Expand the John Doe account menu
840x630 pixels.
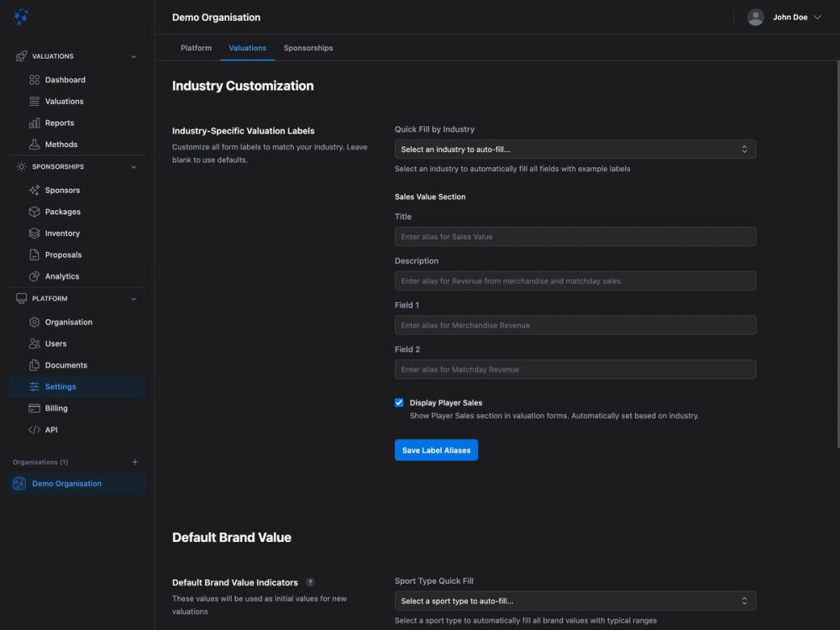click(x=785, y=16)
